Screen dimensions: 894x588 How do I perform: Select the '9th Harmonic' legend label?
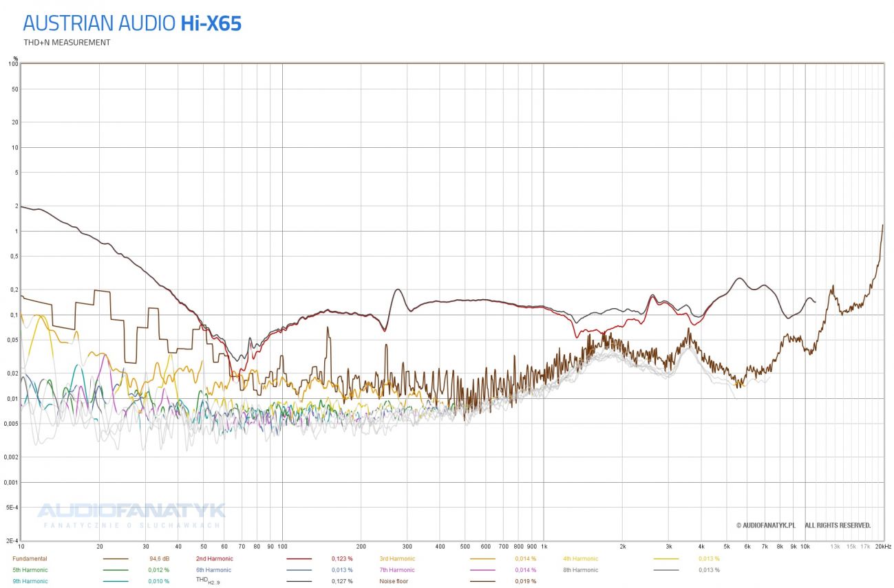[x=30, y=581]
